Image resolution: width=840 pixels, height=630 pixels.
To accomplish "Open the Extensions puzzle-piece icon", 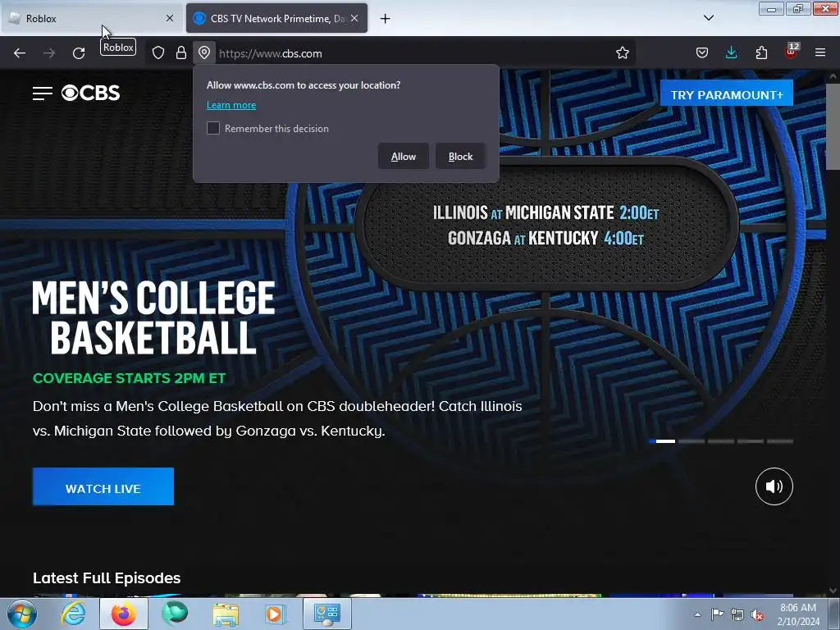I will point(761,53).
